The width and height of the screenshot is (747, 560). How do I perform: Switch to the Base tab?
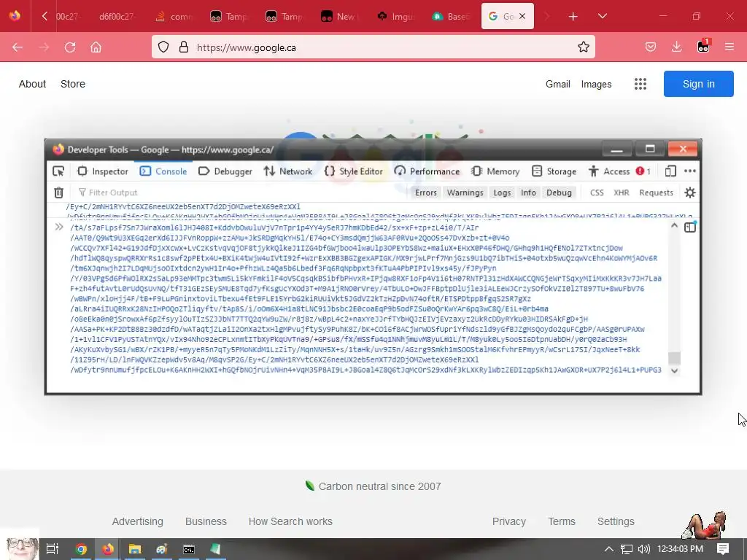452,17
